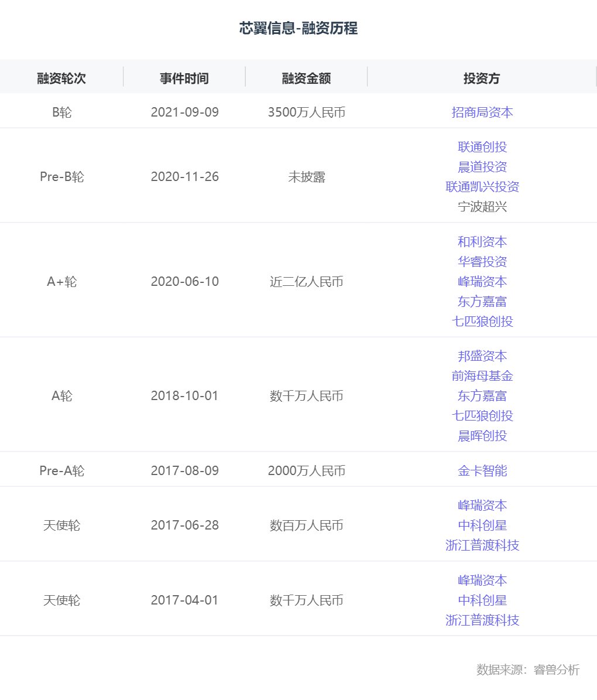The height and width of the screenshot is (700, 597).
Task: Click the date 2020-11-26
Action: pyautogui.click(x=185, y=177)
